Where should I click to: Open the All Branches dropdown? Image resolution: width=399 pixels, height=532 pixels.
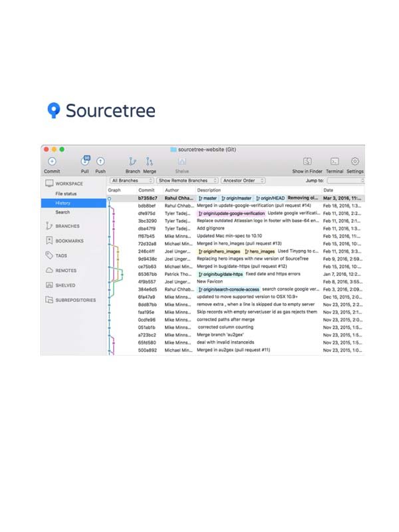tap(132, 180)
